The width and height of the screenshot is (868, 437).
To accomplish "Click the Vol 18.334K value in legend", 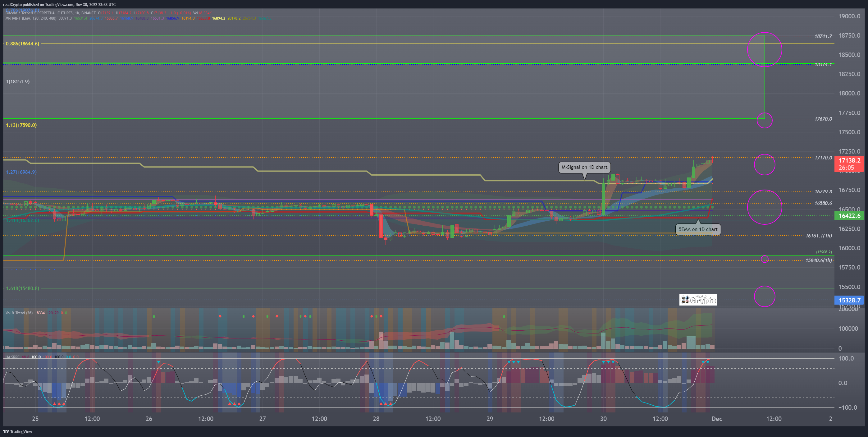I will tap(203, 13).
